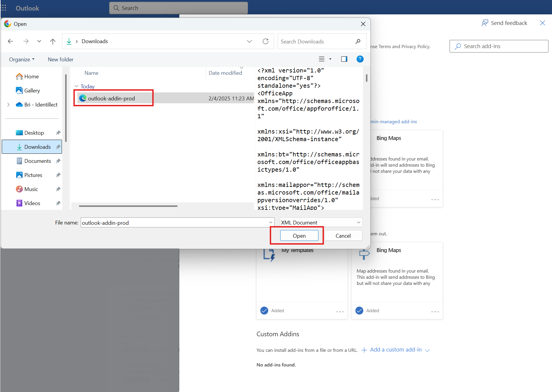Change the file view layout

coord(322,59)
